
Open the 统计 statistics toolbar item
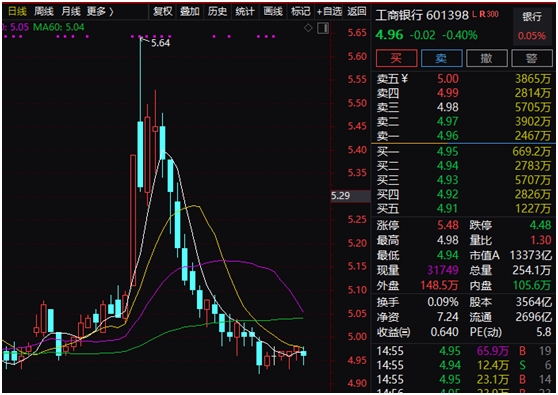245,11
